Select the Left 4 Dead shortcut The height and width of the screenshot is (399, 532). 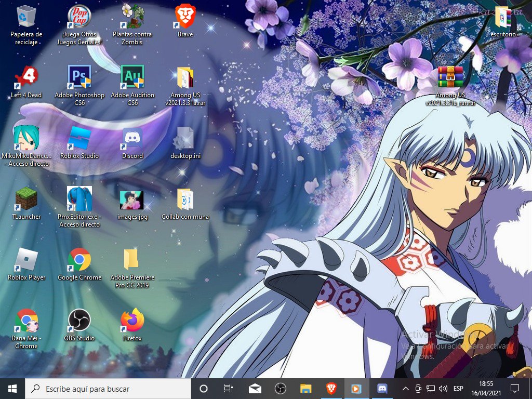pyautogui.click(x=26, y=82)
